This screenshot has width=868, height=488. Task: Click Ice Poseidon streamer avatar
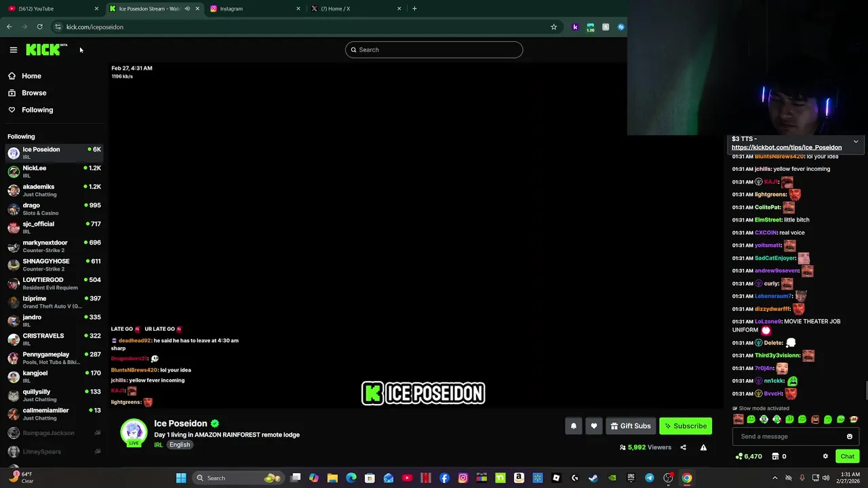tap(134, 432)
